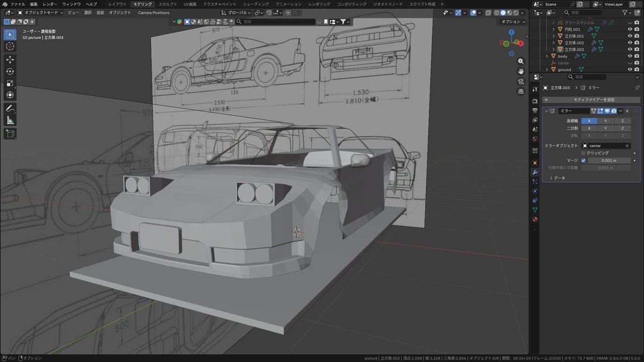Enable the クリッピング checkbox
Viewport: 644px width, 362px height.
[x=583, y=153]
